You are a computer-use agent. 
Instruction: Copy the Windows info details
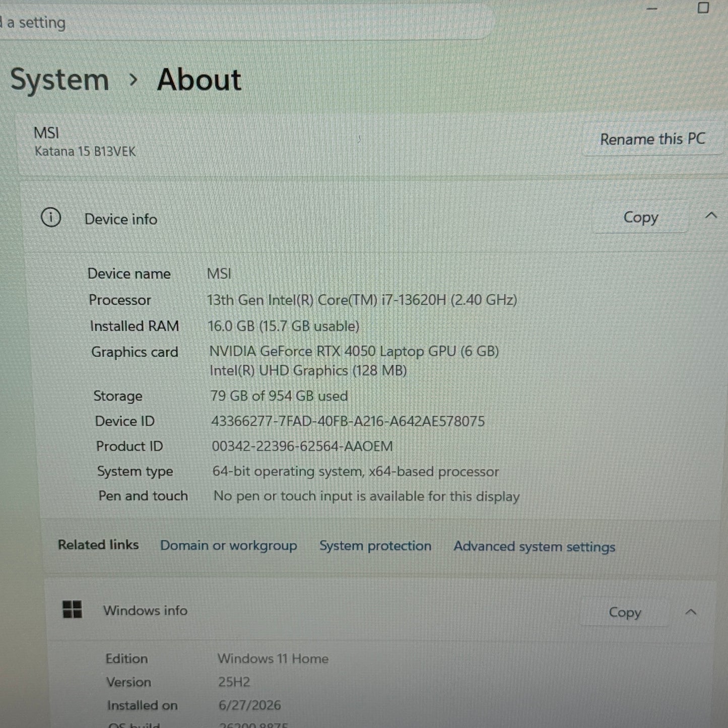click(625, 612)
